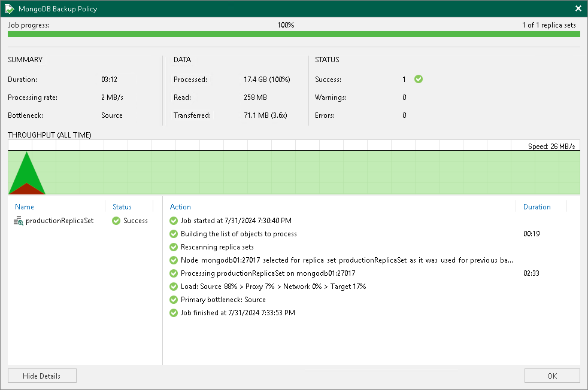Click the checkmark beside "Job started" entry
This screenshot has width=588, height=390.
174,221
